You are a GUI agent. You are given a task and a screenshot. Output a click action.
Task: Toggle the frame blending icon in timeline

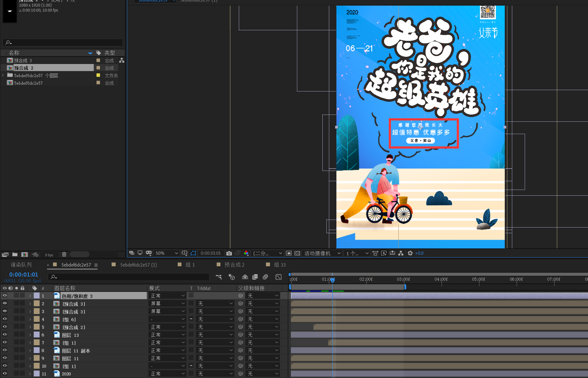(x=255, y=277)
